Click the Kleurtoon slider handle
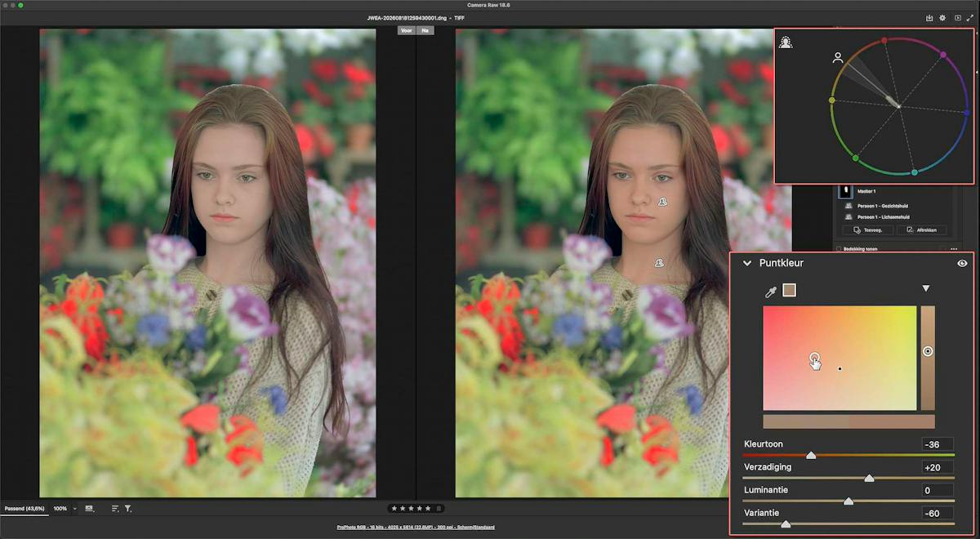This screenshot has width=980, height=539. click(x=811, y=456)
